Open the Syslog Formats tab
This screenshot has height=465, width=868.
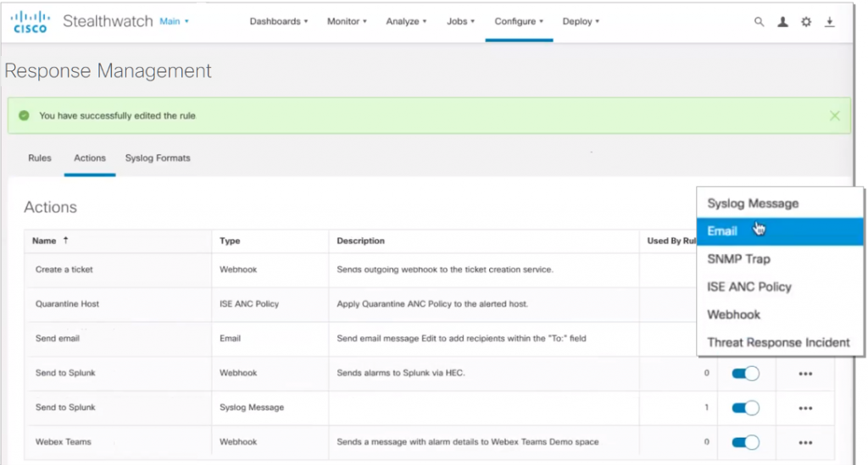[158, 158]
